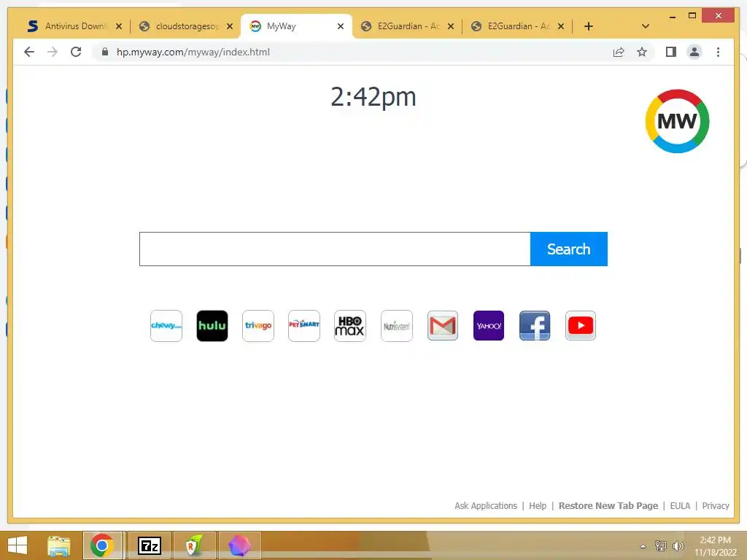Select the MyWay tab
747x560 pixels.
click(x=296, y=26)
